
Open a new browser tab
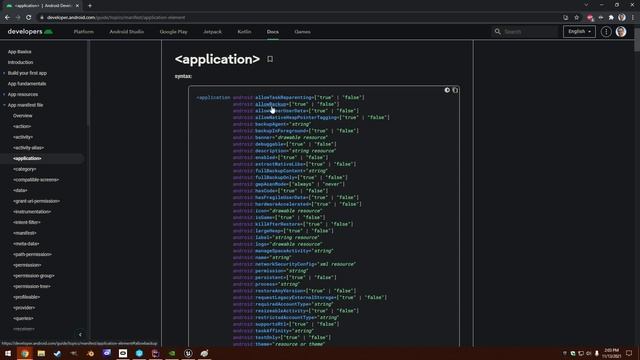coord(90,6)
